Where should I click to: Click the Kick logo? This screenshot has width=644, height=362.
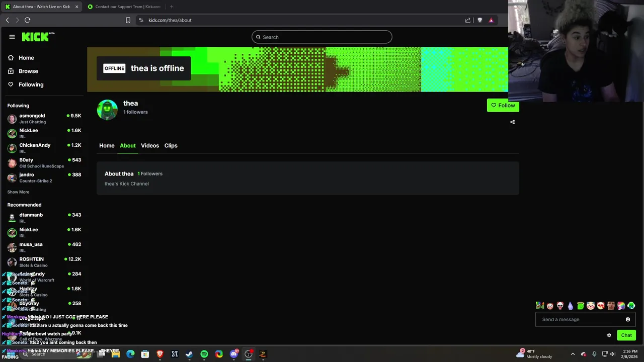pyautogui.click(x=38, y=37)
